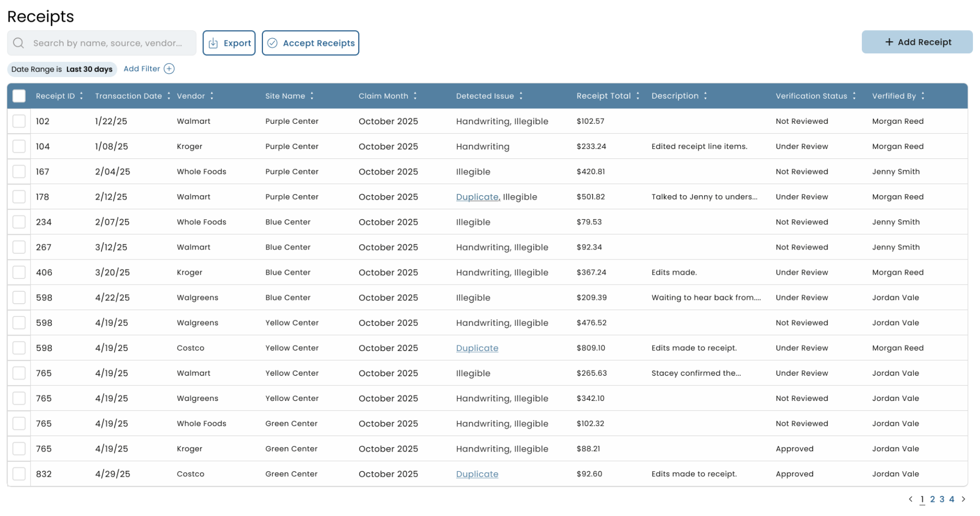Select the $88.21 Kroger receipt checkbox

pyautogui.click(x=19, y=449)
